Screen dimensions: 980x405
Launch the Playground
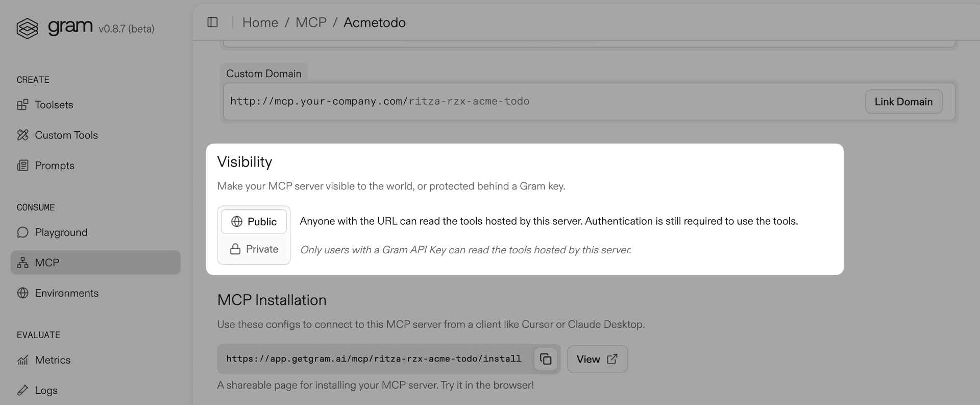(61, 232)
